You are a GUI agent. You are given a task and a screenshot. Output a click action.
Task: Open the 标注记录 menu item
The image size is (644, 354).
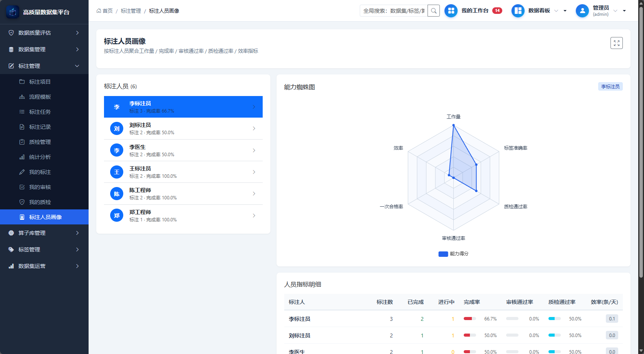pos(44,127)
